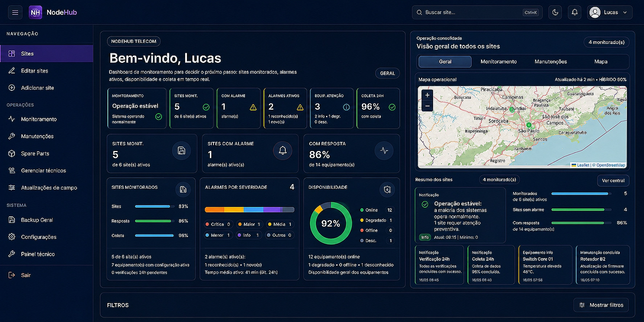The width and height of the screenshot is (644, 322).
Task: Click Lucas user avatar
Action: (595, 12)
